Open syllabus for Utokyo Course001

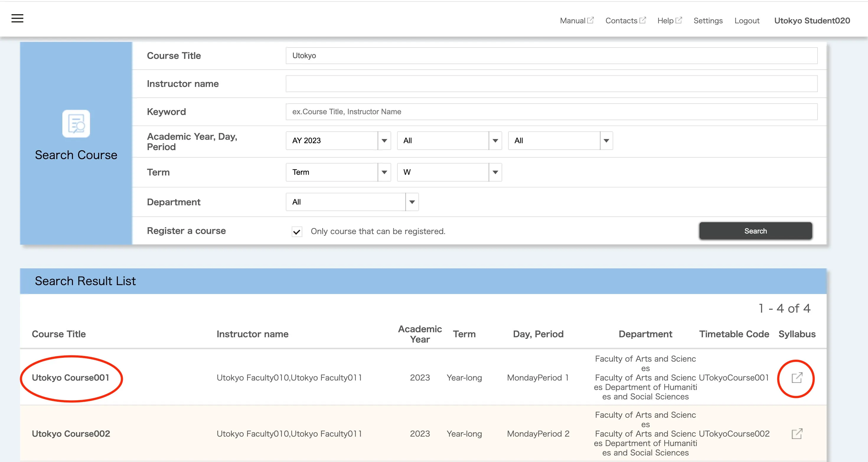pyautogui.click(x=797, y=378)
